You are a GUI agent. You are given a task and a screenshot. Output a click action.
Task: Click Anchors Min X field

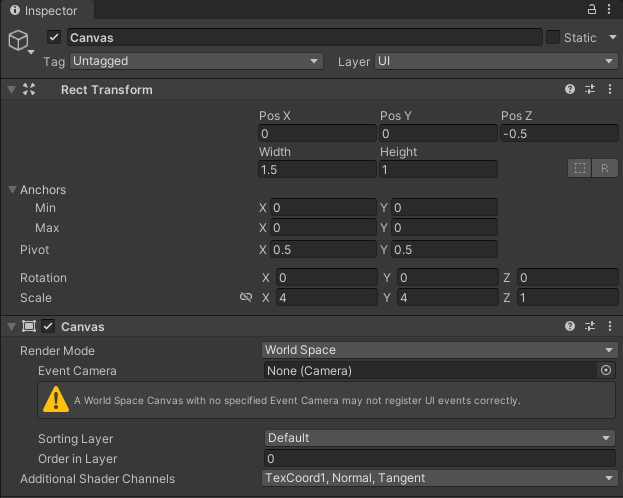tap(323, 207)
